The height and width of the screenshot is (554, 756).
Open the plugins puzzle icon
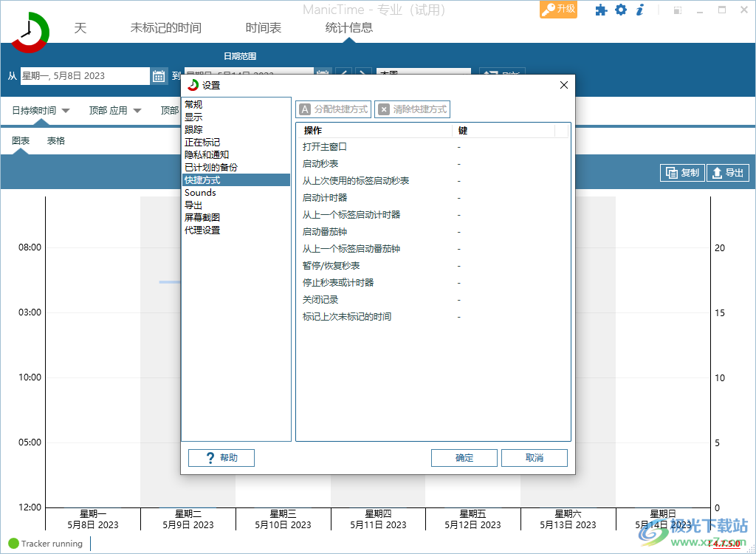coord(601,10)
